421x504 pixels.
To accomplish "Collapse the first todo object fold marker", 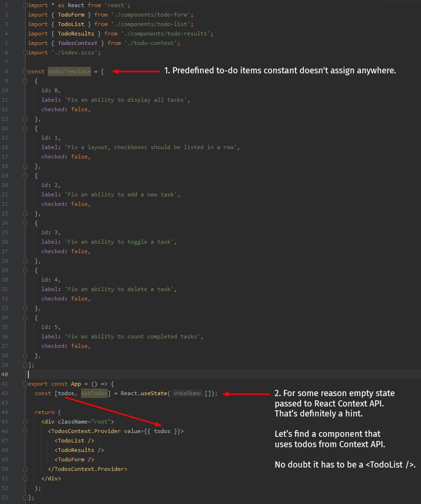I will coord(26,81).
